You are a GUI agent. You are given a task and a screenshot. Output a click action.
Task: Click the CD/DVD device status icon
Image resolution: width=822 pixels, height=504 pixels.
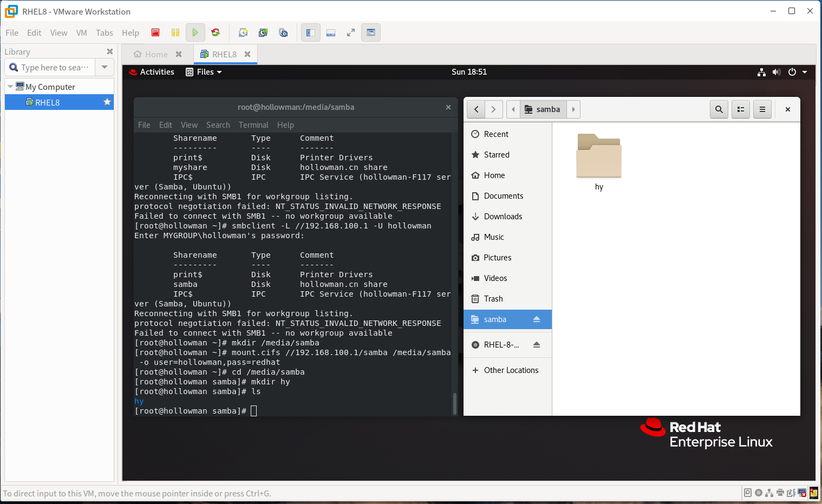point(759,493)
